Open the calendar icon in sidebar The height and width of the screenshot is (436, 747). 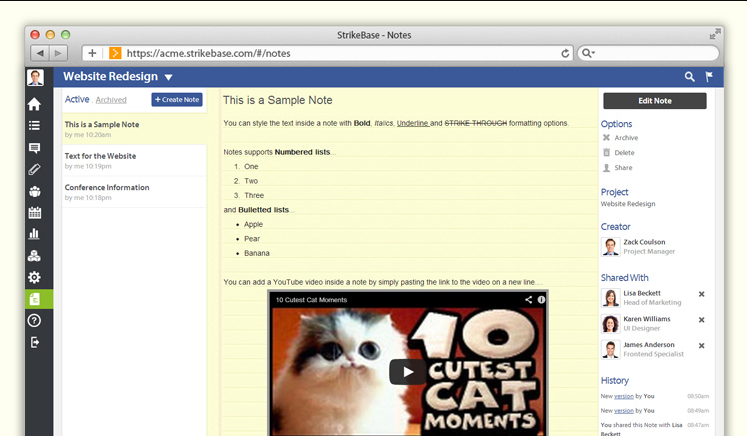(35, 213)
